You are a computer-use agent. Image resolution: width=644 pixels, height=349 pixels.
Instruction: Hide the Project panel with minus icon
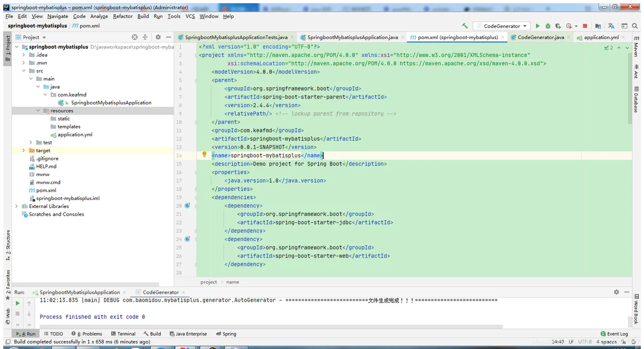click(x=168, y=37)
